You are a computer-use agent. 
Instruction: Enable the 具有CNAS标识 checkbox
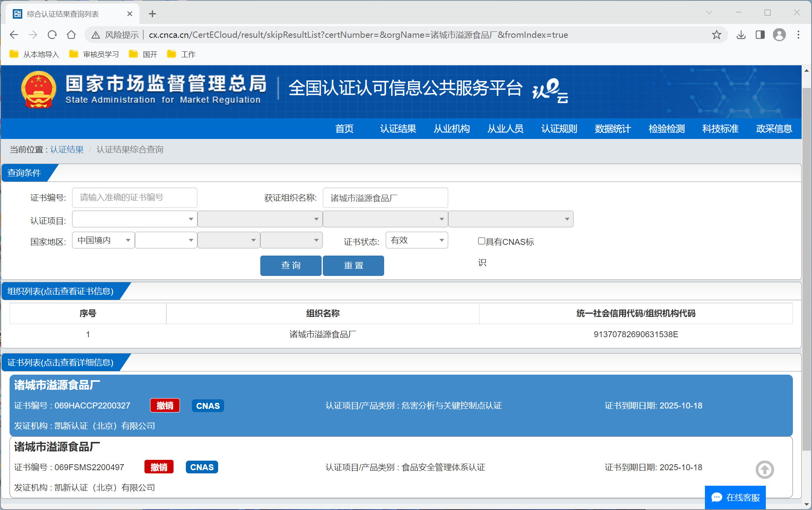[481, 241]
